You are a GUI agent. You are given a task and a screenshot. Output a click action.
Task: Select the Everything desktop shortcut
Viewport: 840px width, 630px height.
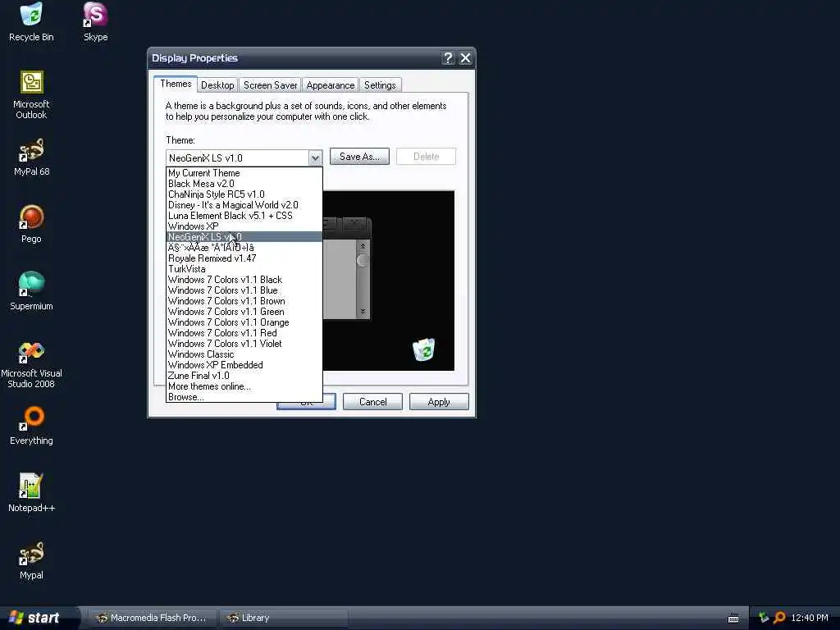(x=31, y=427)
